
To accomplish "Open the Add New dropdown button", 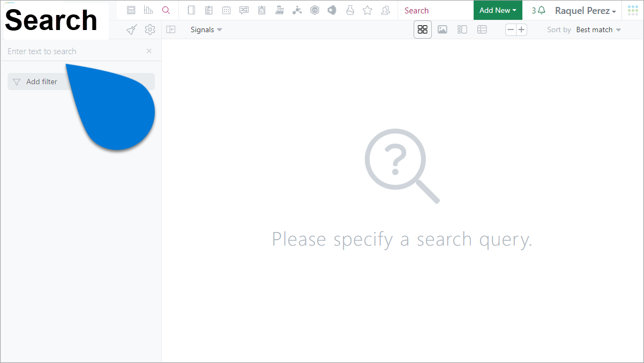I will 498,10.
